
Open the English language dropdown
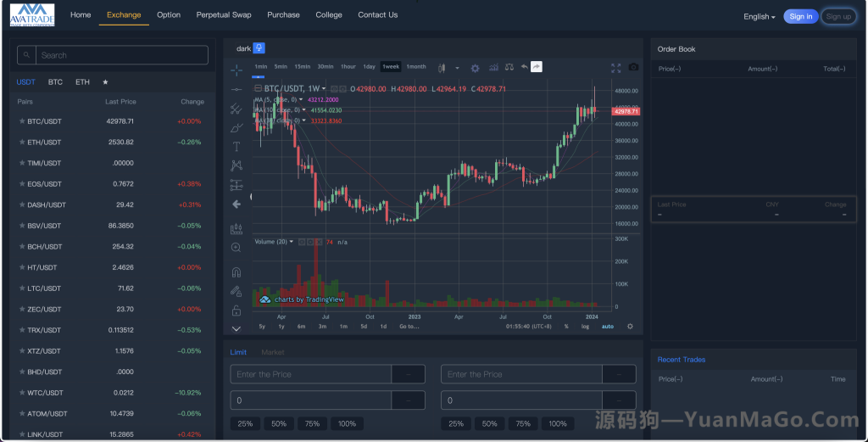(x=759, y=17)
